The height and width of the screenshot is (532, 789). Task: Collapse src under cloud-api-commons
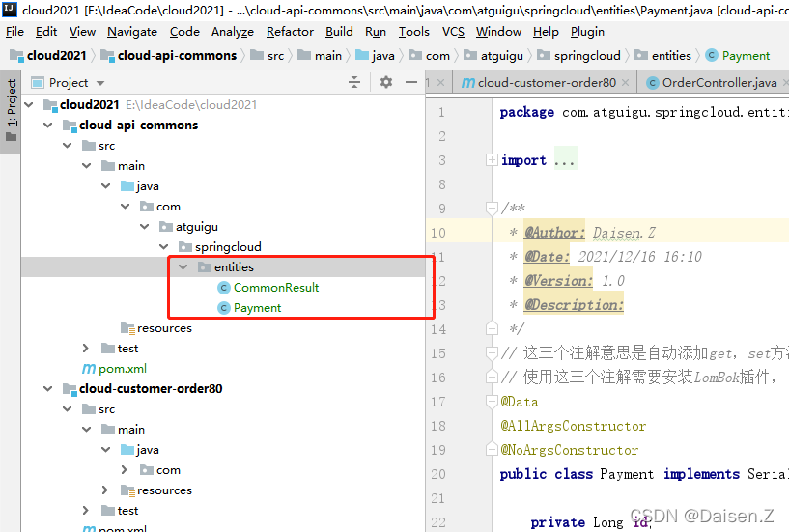[x=68, y=146]
